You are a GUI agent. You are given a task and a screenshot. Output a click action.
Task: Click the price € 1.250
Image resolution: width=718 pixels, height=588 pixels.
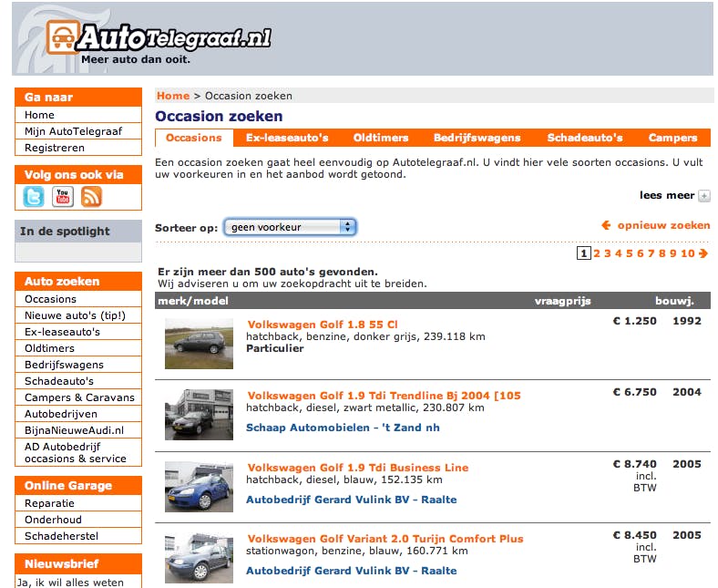coord(635,321)
